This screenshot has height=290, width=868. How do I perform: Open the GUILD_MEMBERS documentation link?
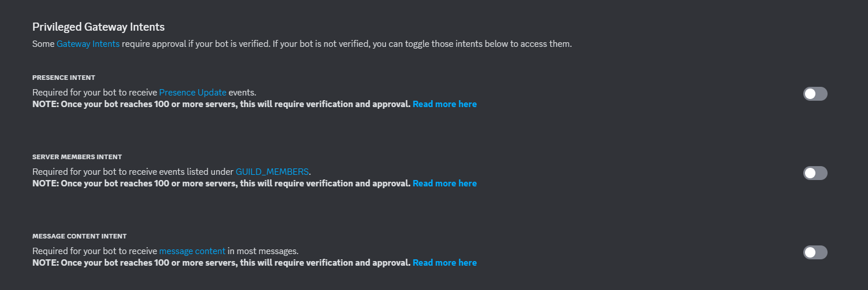[272, 171]
